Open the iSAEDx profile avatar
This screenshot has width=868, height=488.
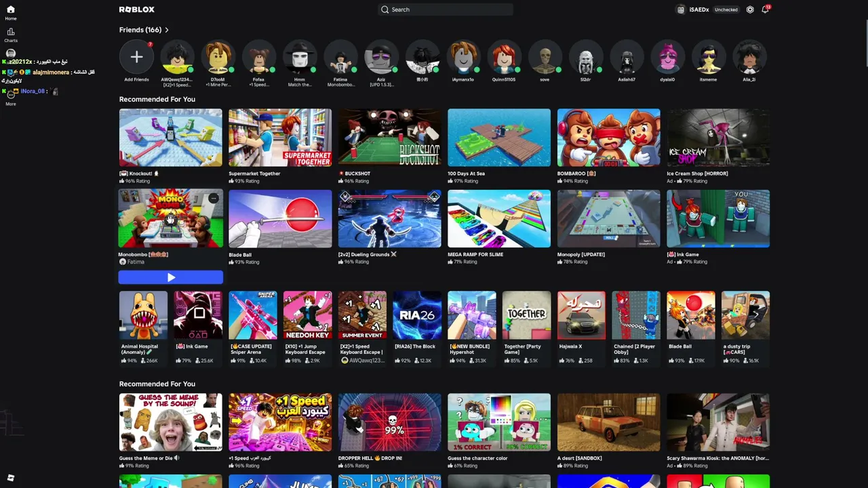click(x=681, y=9)
